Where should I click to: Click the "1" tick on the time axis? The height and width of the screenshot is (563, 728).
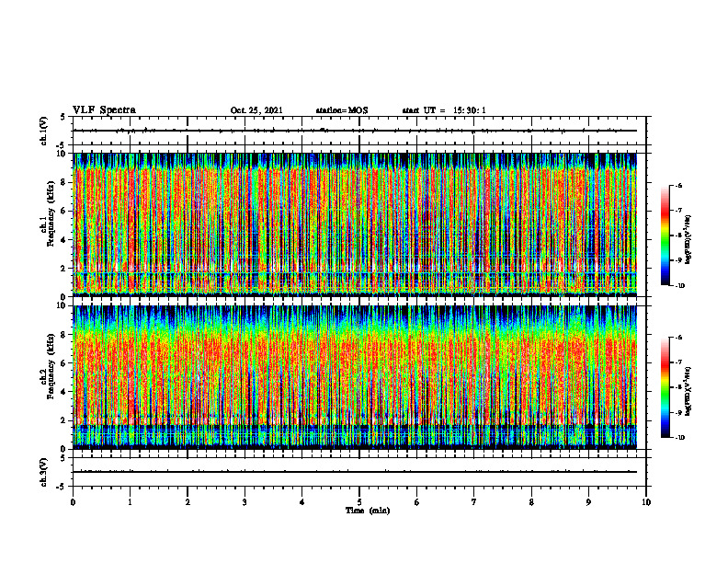click(130, 502)
